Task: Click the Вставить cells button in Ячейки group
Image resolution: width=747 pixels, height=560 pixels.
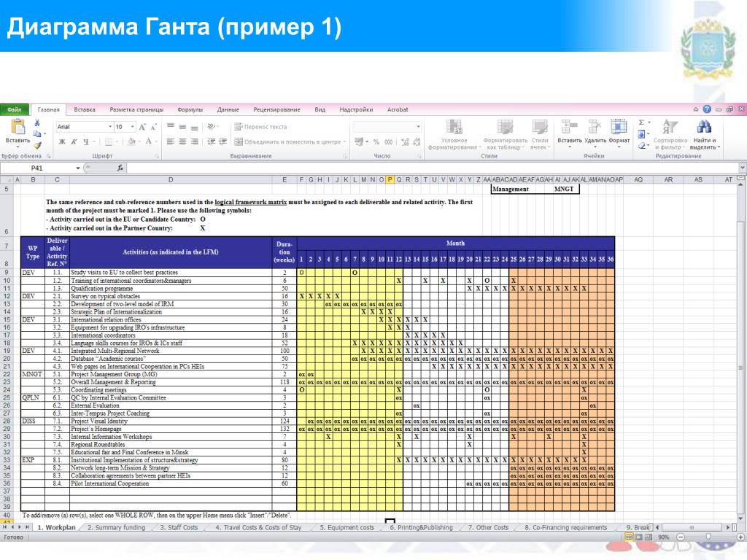Action: [x=569, y=133]
